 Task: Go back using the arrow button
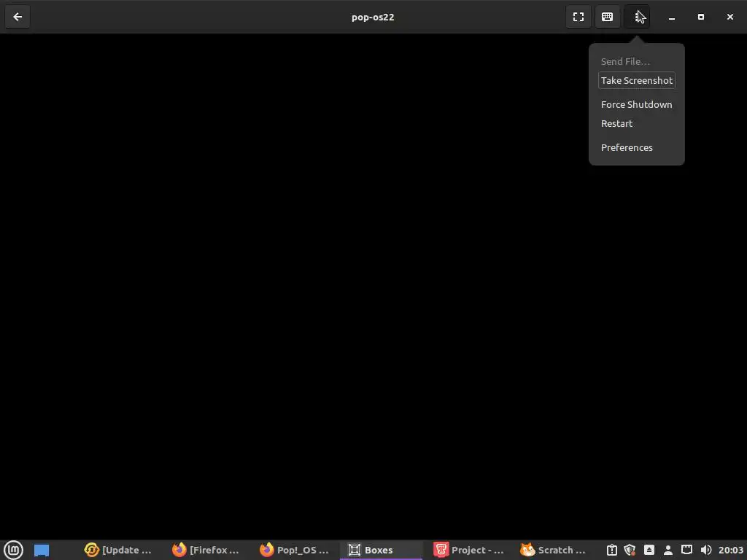coord(18,17)
